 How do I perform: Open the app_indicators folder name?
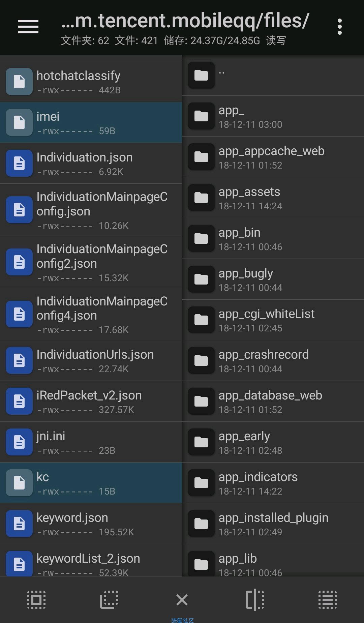point(258,477)
